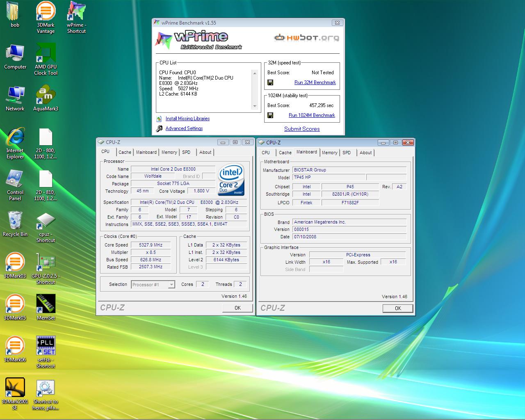Viewport: 525px width, 420px height.
Task: Open wPrime Shortcut desktop icon
Action: coord(76,18)
